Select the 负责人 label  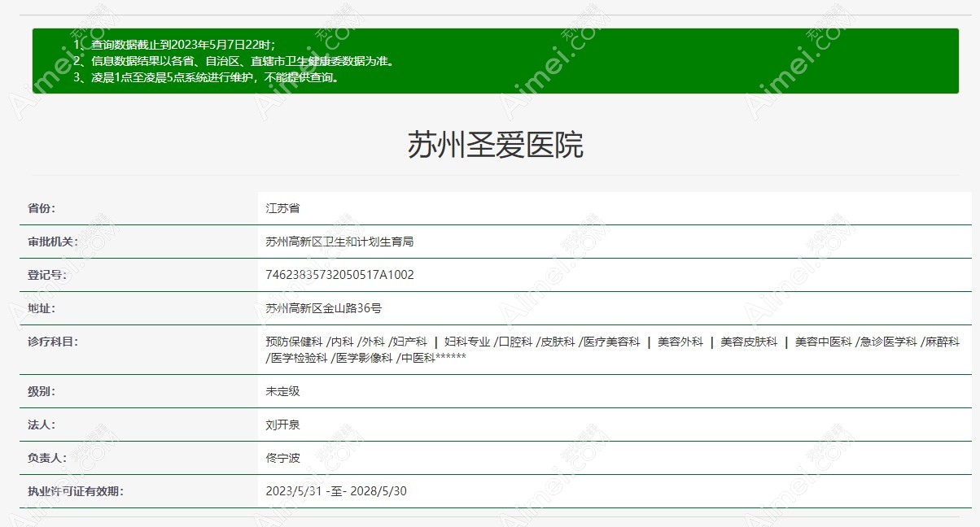(47, 458)
